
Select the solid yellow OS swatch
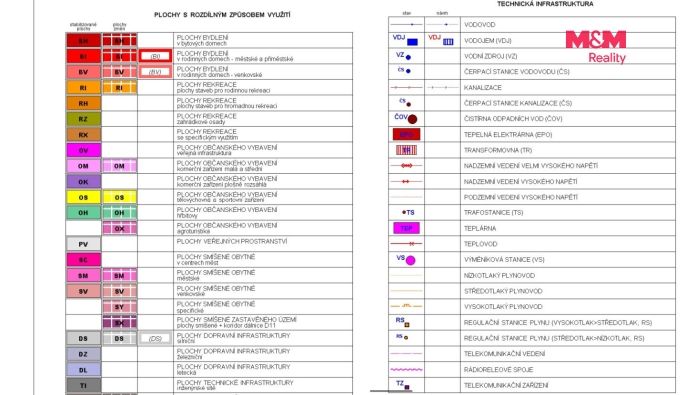point(83,197)
